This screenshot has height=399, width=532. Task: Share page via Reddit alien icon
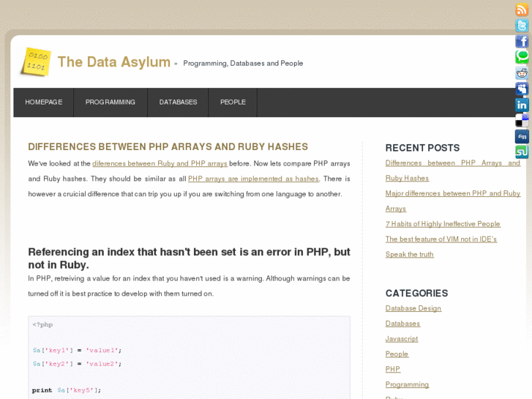[x=522, y=73]
